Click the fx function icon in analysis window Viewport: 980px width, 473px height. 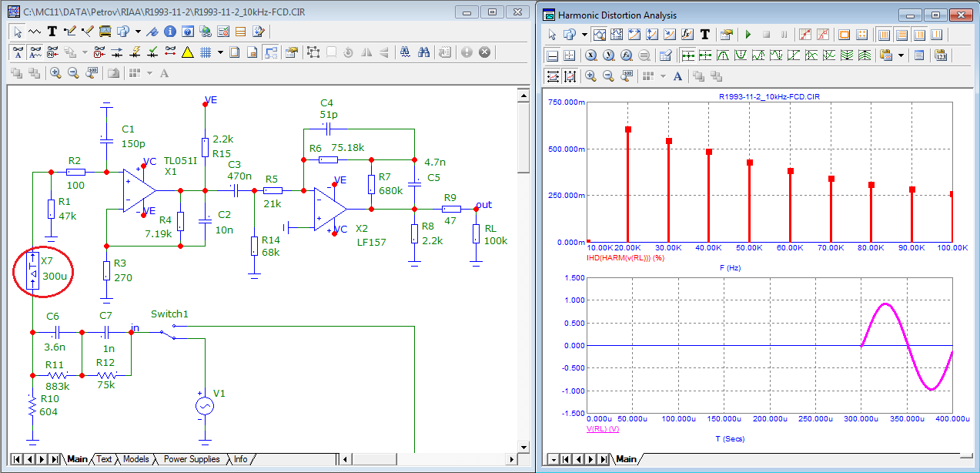(x=687, y=35)
